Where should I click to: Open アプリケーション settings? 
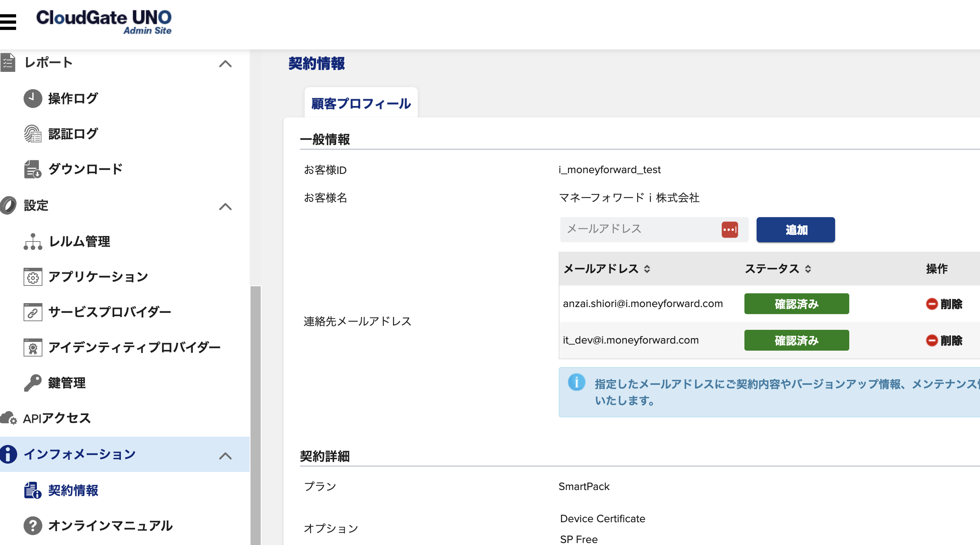click(98, 277)
